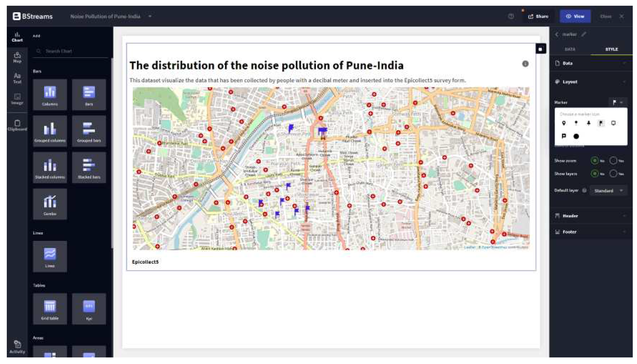
Task: Set Show layers to Yes
Action: [x=613, y=173]
